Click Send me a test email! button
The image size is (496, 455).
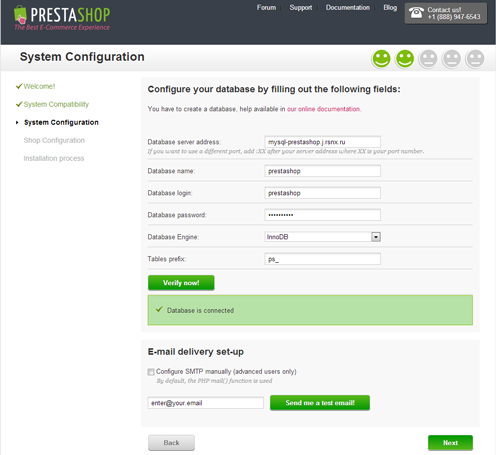320,403
